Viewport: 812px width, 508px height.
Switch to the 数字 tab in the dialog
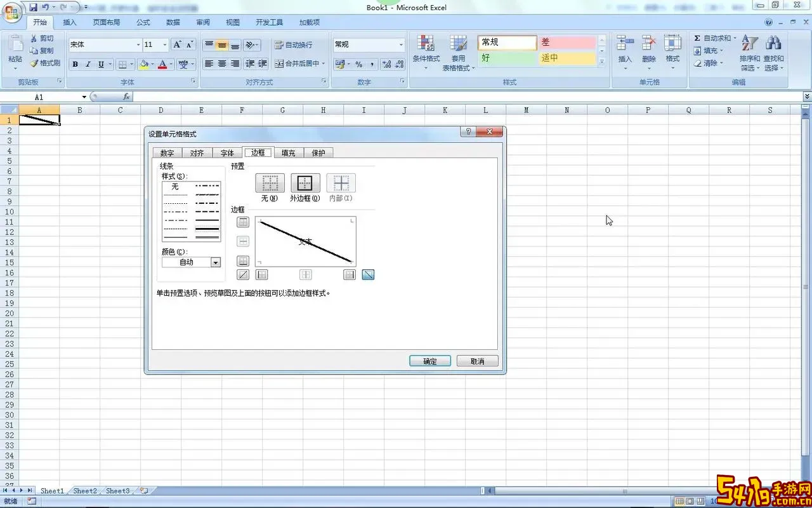coord(167,153)
